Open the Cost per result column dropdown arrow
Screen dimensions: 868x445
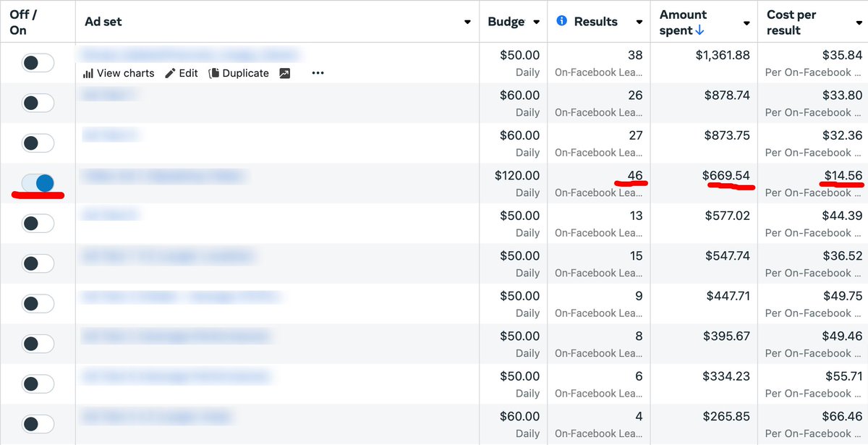[859, 22]
